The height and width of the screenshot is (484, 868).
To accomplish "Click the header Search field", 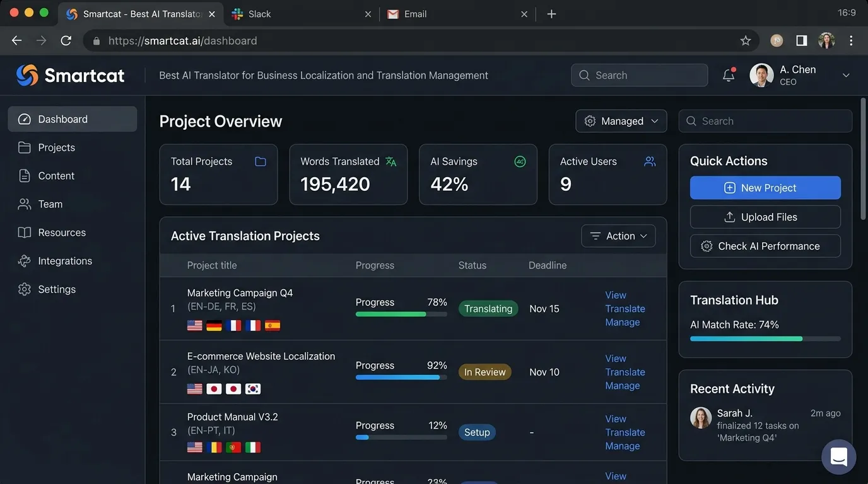I will 640,75.
